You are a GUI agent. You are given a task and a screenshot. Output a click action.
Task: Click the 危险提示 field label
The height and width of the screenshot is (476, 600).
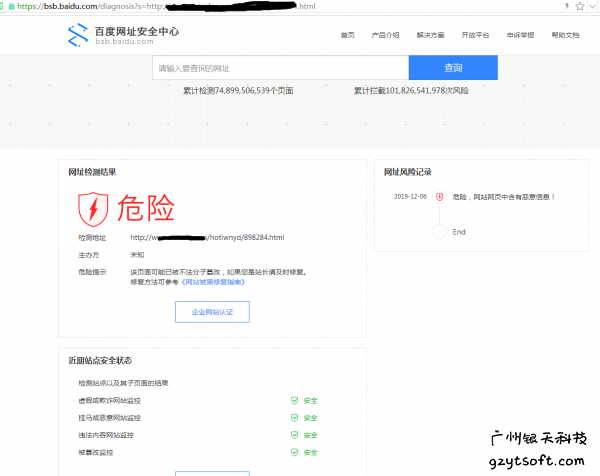point(92,272)
